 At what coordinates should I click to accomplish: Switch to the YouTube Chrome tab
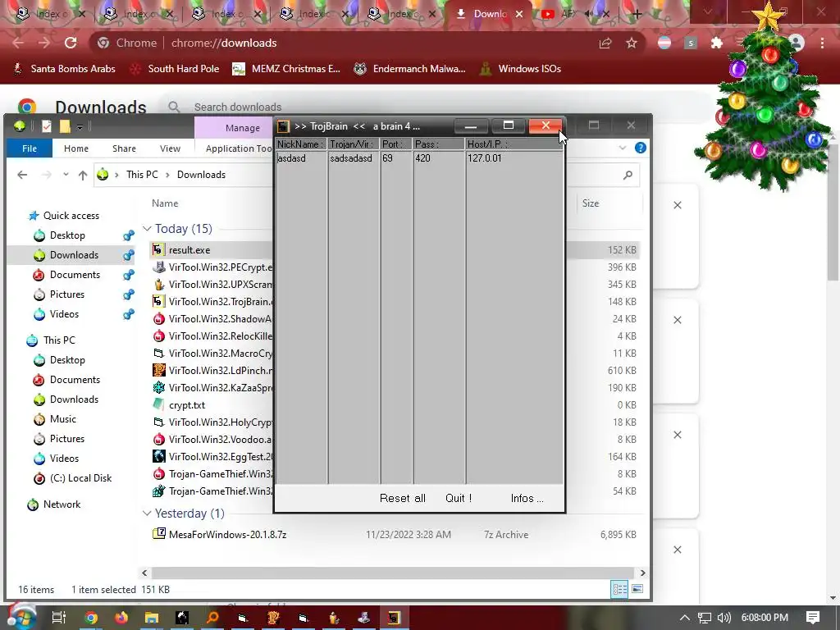tap(566, 14)
